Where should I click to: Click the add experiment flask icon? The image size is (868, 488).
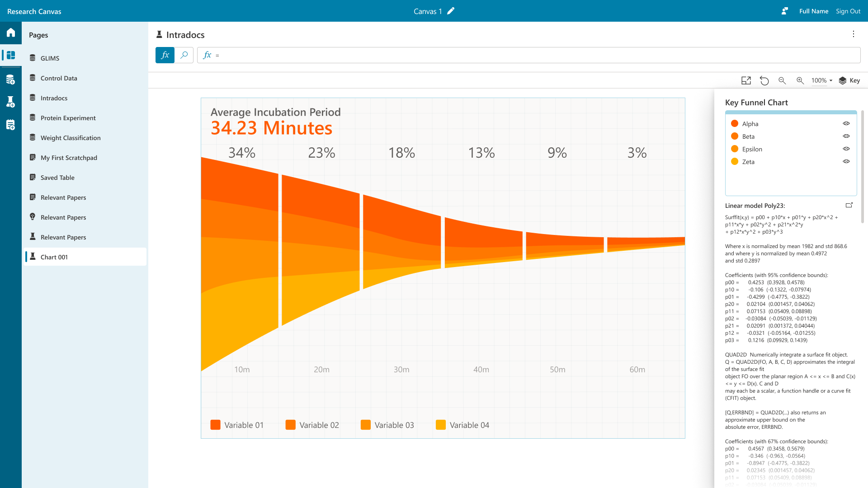coord(11,102)
